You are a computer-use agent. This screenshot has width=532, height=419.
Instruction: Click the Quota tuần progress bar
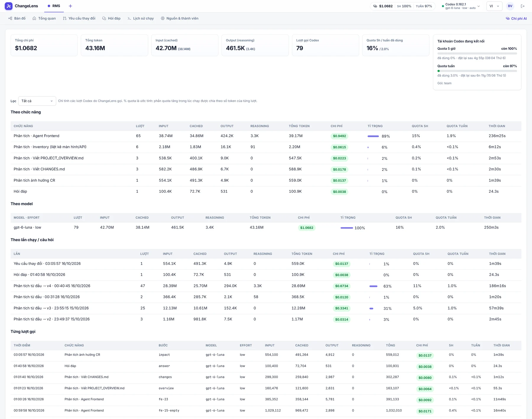tap(477, 71)
